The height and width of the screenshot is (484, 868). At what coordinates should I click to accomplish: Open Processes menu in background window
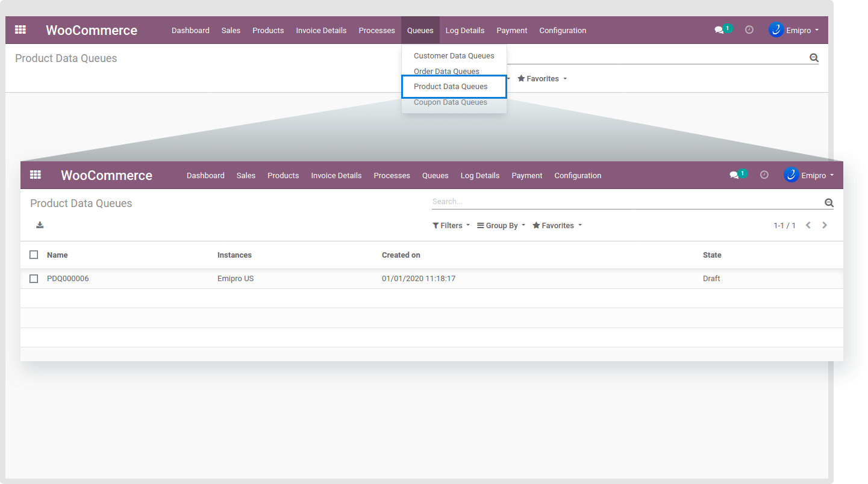tap(376, 31)
